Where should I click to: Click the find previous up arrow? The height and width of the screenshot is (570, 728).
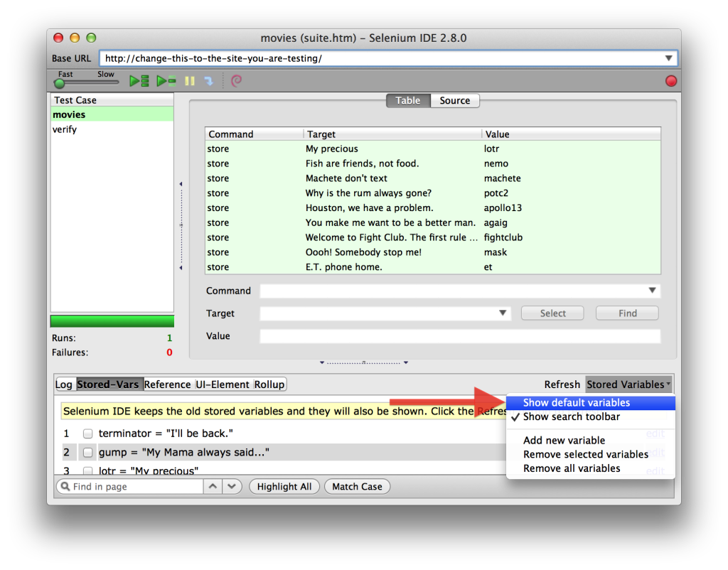(213, 486)
